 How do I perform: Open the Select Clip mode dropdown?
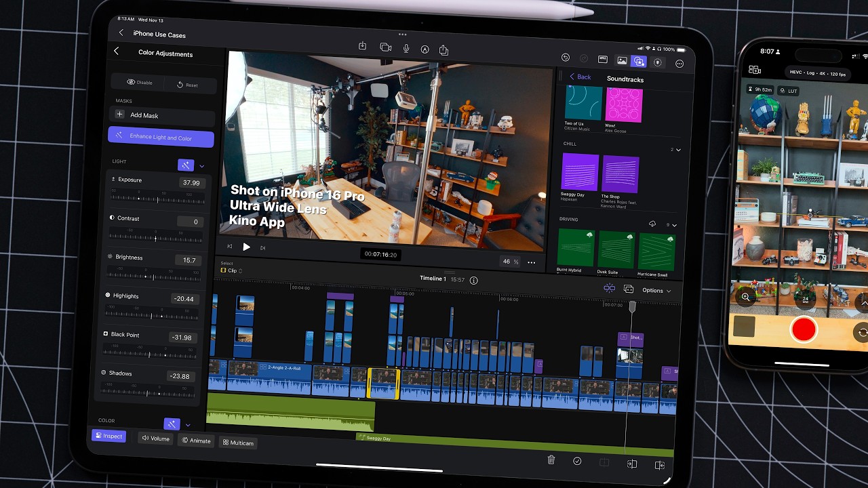pos(231,270)
